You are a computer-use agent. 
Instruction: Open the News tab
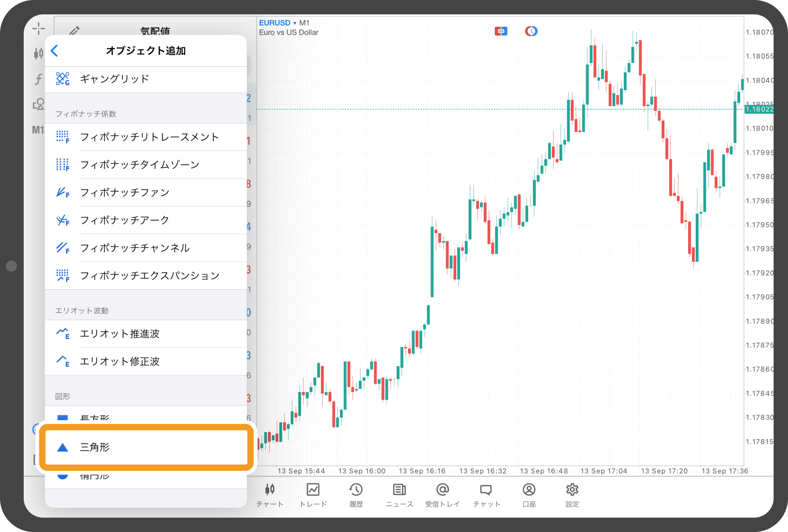coord(399,494)
